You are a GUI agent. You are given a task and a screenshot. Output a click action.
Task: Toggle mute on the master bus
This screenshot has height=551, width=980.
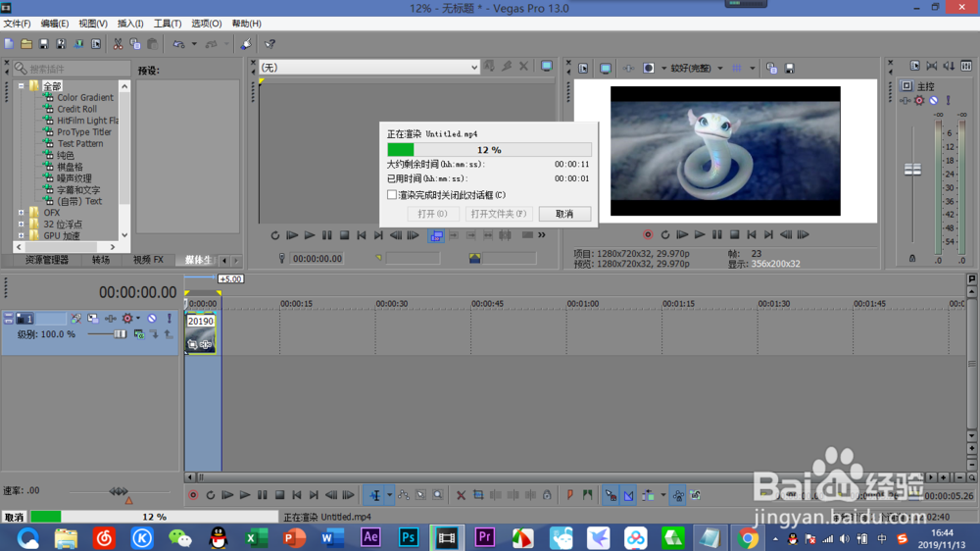[934, 100]
